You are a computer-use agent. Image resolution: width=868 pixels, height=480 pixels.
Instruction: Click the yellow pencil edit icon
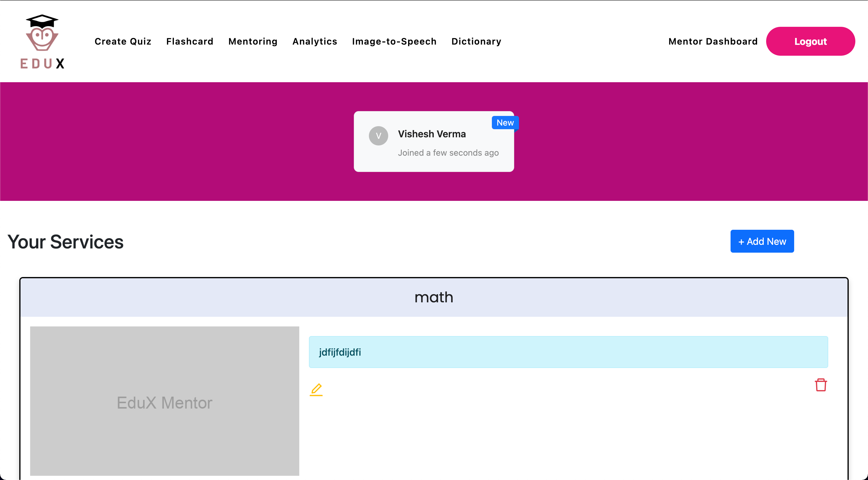(316, 389)
